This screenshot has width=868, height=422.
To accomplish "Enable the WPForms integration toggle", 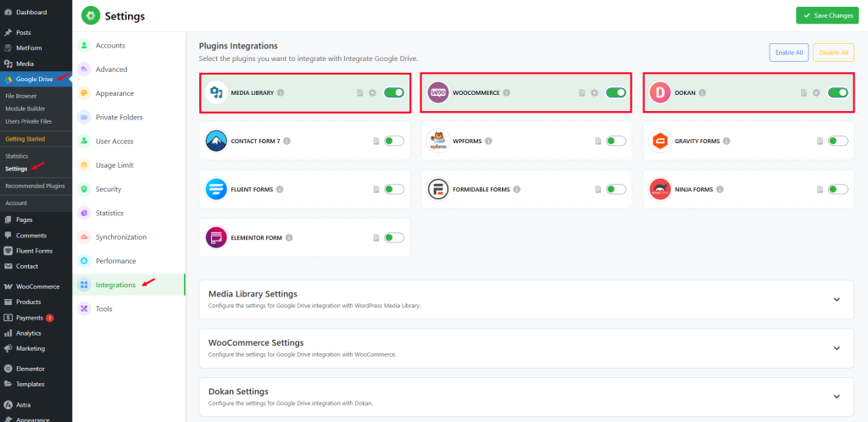I will pos(616,141).
